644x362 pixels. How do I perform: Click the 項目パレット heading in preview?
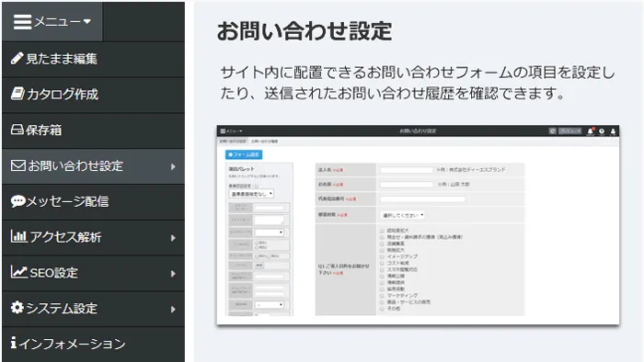(241, 169)
